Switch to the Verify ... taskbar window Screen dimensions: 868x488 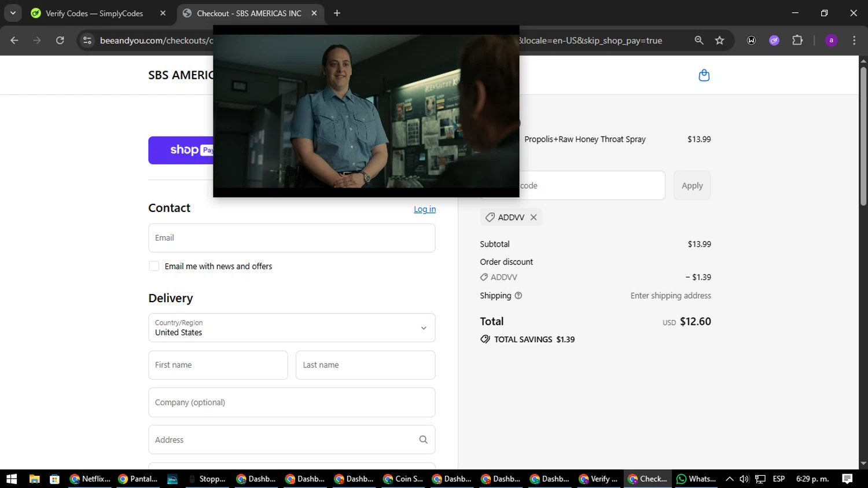[x=599, y=479]
